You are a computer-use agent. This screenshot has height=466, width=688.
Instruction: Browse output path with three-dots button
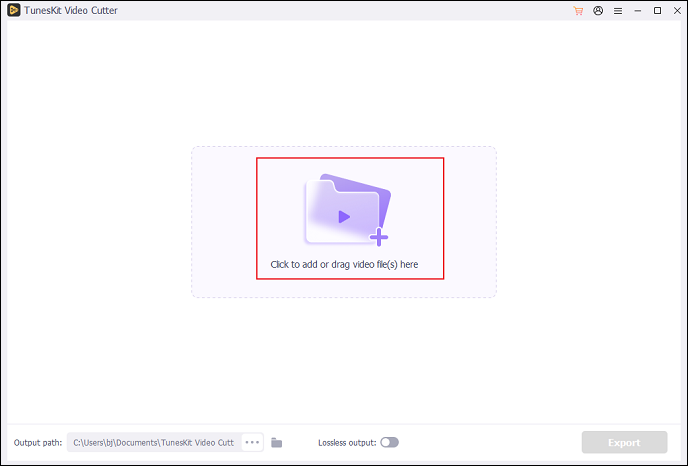point(252,442)
